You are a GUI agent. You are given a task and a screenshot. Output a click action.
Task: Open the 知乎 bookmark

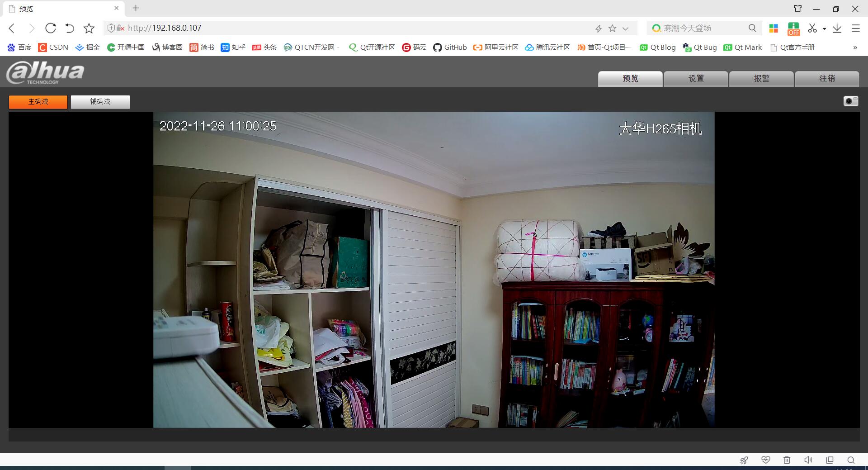[233, 47]
